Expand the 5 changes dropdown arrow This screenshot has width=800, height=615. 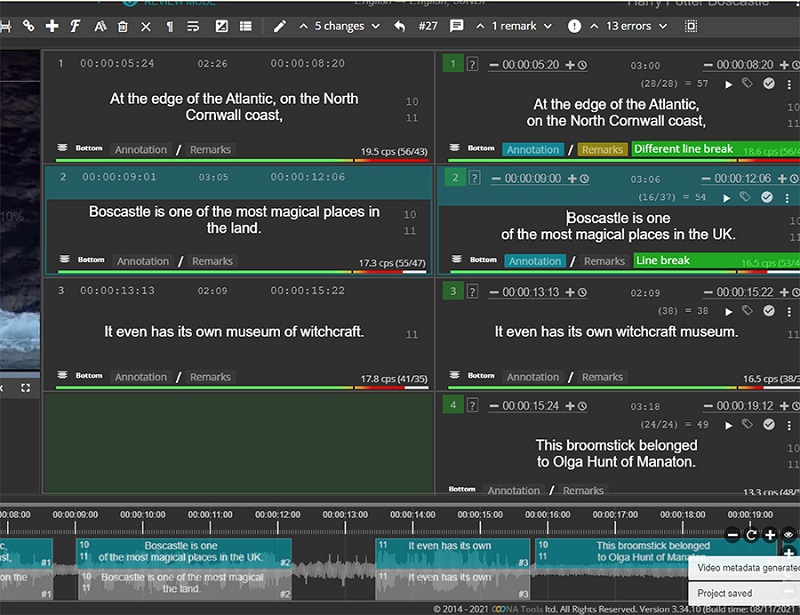(x=376, y=26)
